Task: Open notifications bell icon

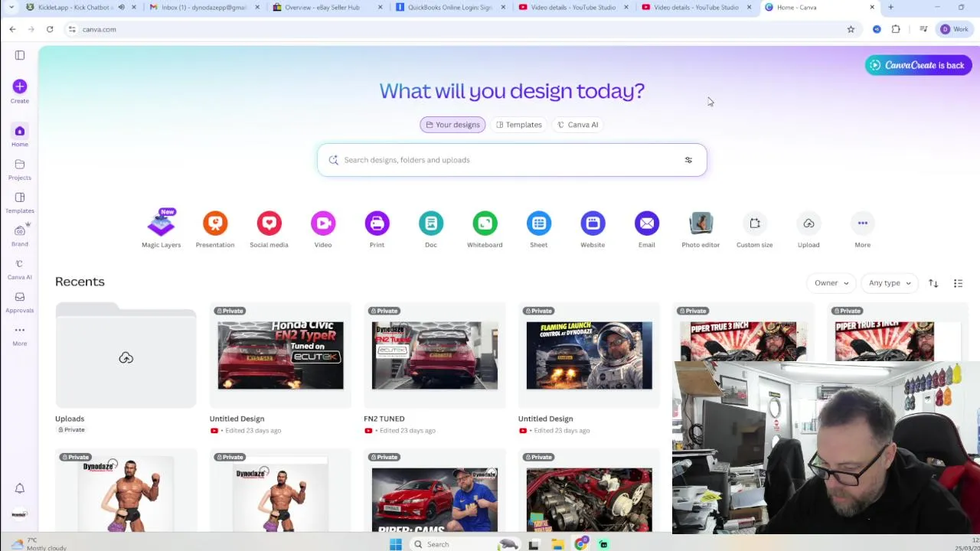Action: [20, 488]
